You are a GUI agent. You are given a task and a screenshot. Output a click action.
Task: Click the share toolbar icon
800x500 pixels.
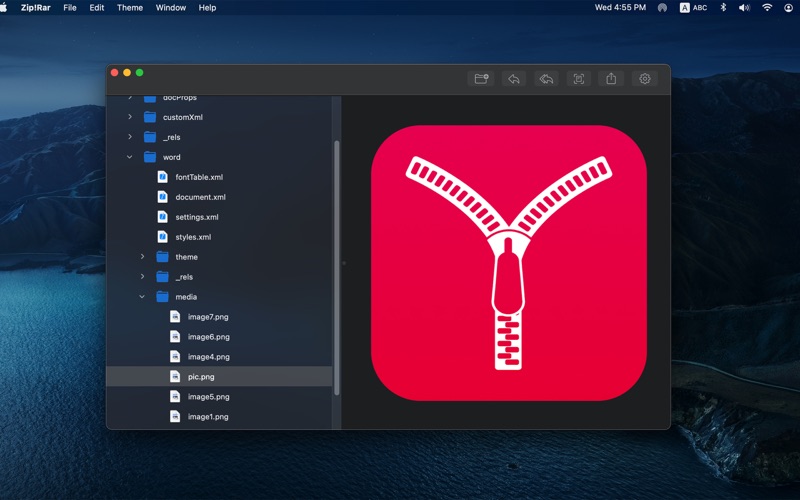(x=611, y=79)
